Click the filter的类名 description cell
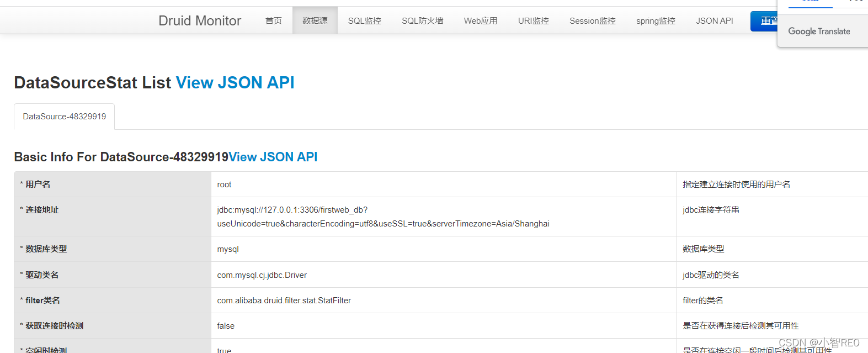The image size is (868, 353). pos(702,301)
